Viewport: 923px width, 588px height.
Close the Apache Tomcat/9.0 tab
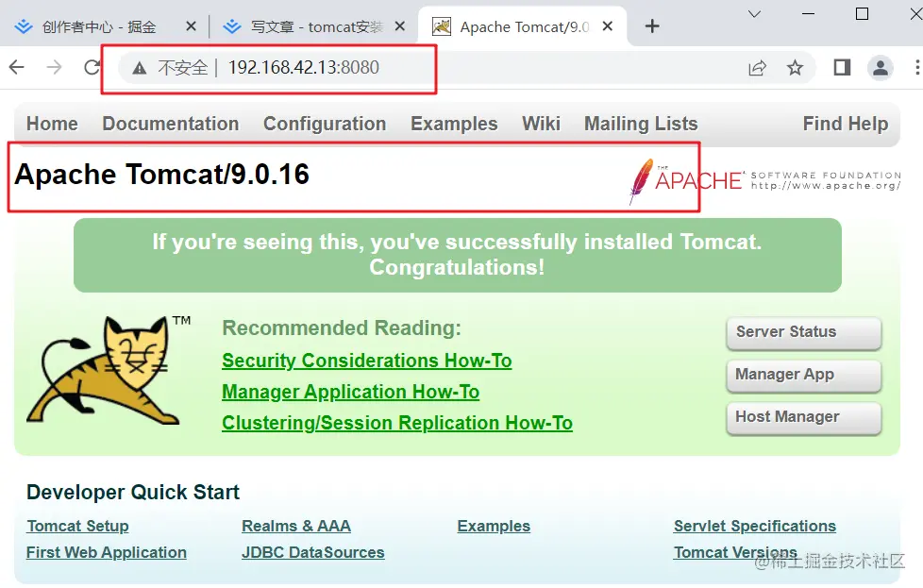pyautogui.click(x=608, y=25)
